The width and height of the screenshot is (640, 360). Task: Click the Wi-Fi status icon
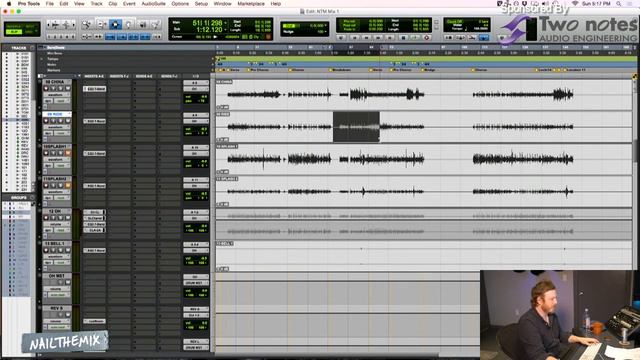575,4
